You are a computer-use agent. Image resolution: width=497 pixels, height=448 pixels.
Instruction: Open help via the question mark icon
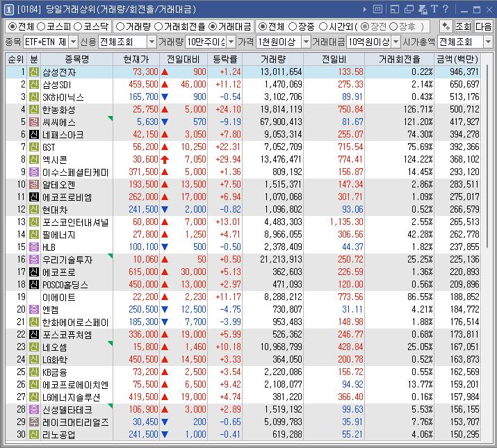446,9
